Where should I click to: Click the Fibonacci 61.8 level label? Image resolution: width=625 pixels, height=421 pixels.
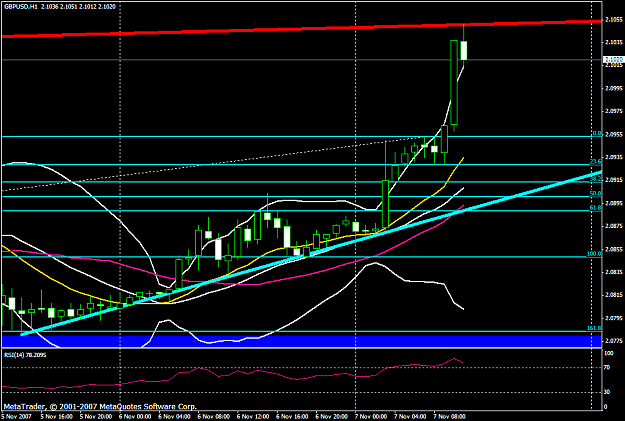596,208
